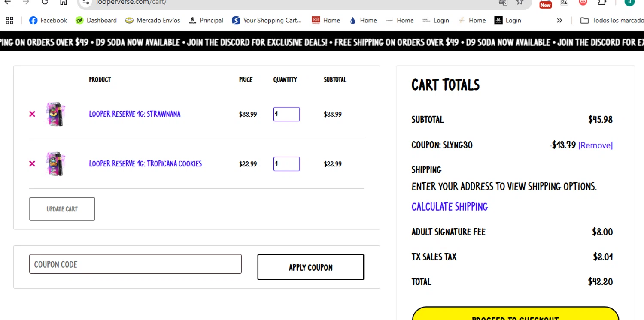Open the Login bookmark with black square icon
The height and width of the screenshot is (320, 644).
pos(508,20)
